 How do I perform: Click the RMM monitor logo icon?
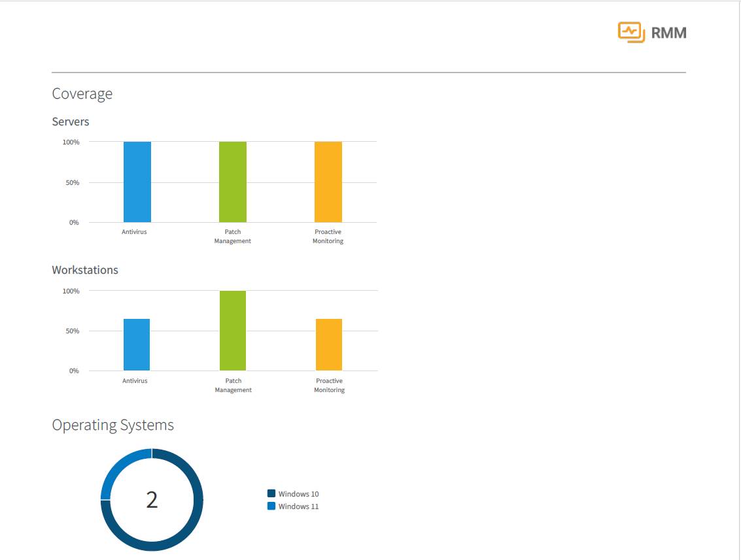tap(631, 33)
